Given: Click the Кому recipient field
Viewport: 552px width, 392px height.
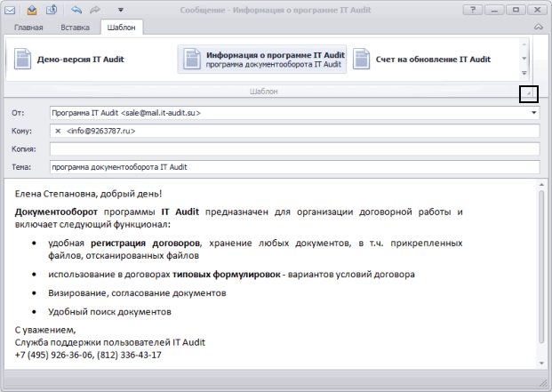Looking at the screenshot, I should click(x=294, y=131).
